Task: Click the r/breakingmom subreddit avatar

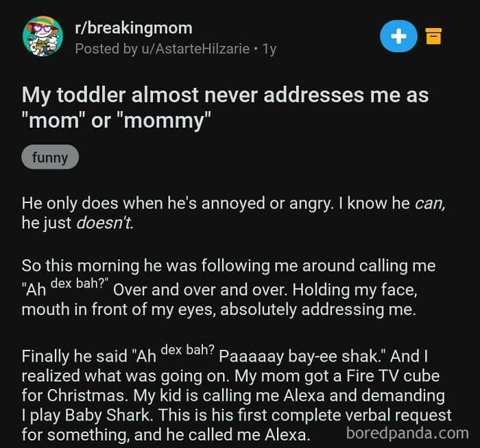Action: [x=43, y=37]
